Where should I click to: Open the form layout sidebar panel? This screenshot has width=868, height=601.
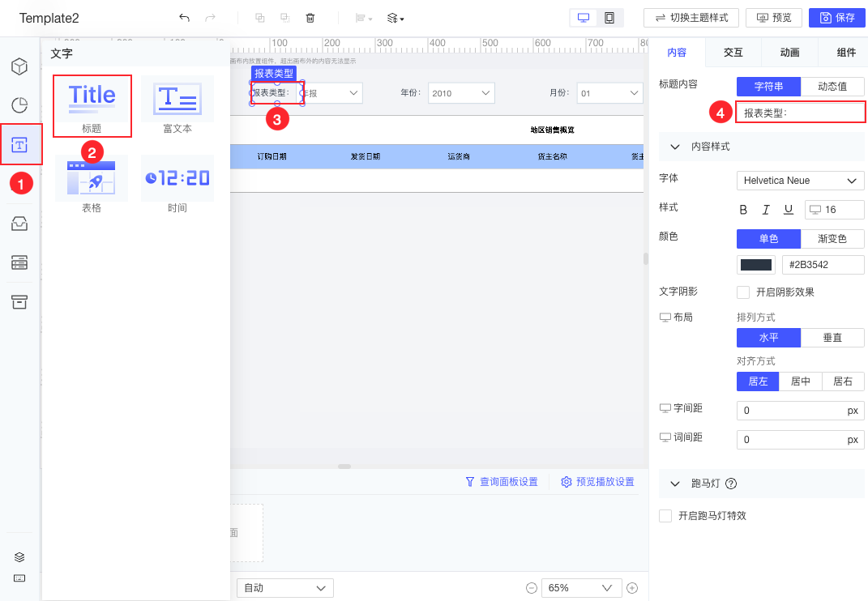tap(19, 262)
